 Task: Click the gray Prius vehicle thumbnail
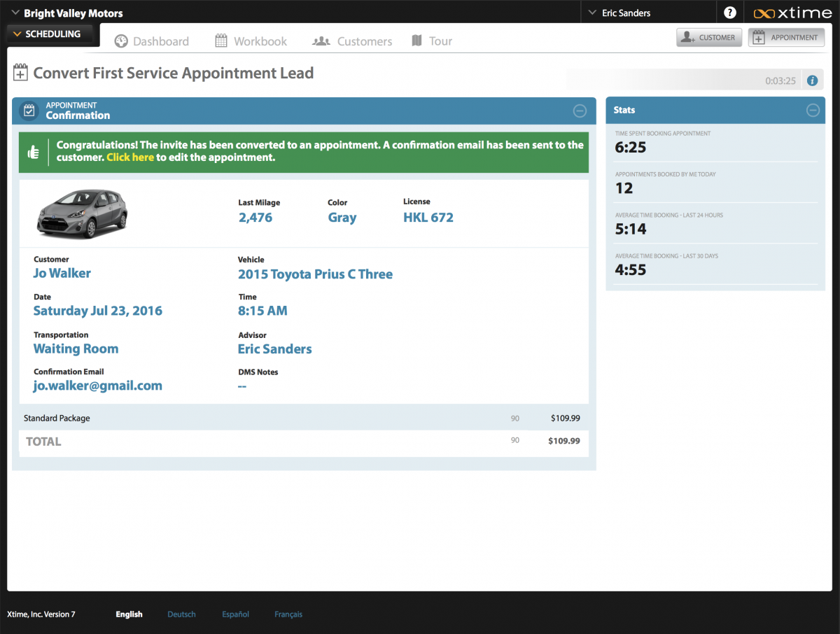(82, 213)
